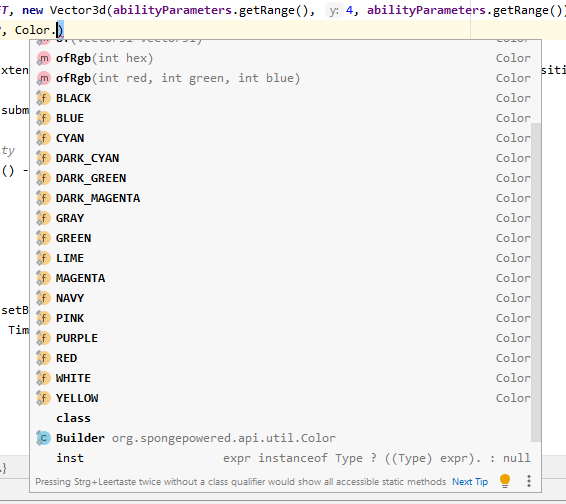Click field icon beside MAGENTA
This screenshot has width=566, height=504.
click(43, 278)
